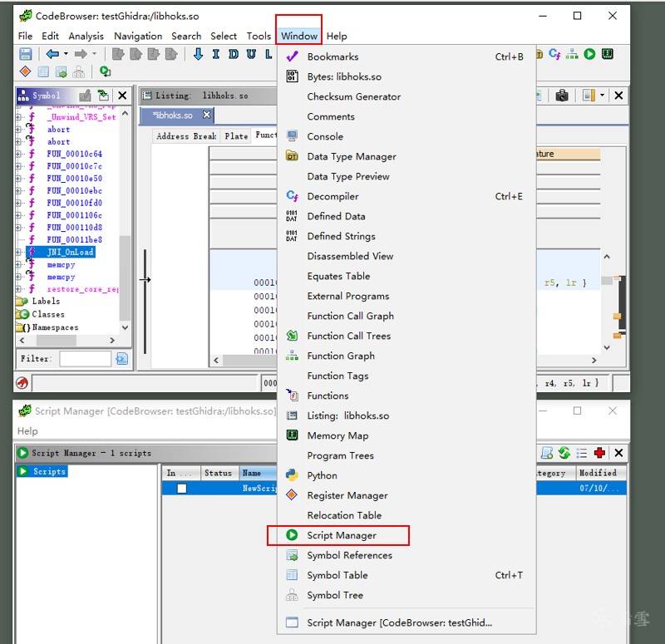665x644 pixels.
Task: Click the Address Break field header
Action: tap(186, 136)
